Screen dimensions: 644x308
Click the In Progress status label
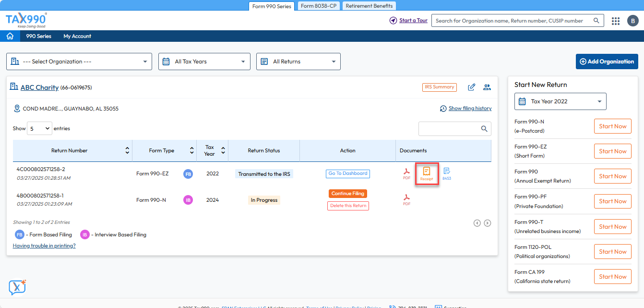[x=264, y=200]
